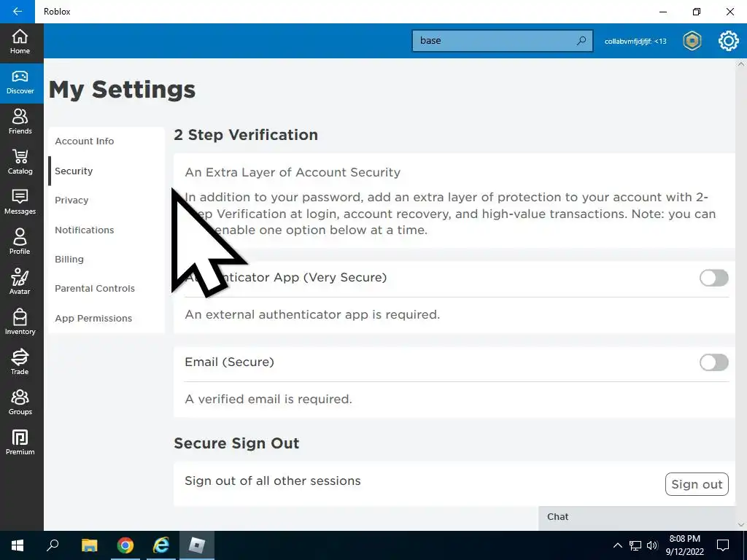Open the Parental Controls tab
This screenshot has width=747, height=560.
[x=95, y=289]
